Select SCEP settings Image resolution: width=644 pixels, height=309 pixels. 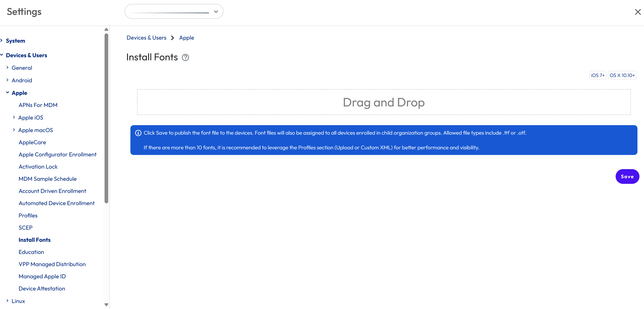click(25, 228)
